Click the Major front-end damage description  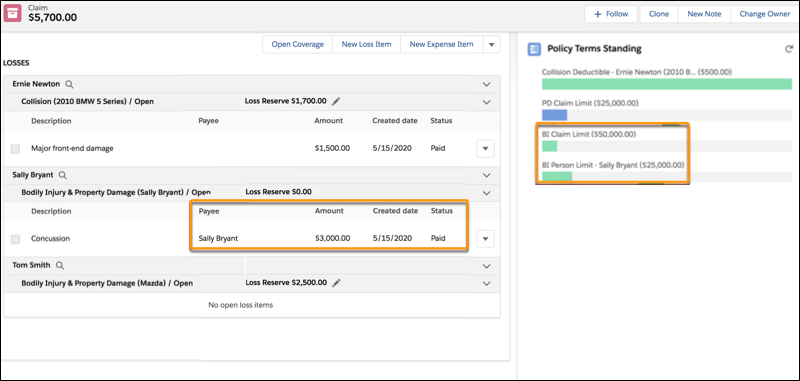point(72,149)
